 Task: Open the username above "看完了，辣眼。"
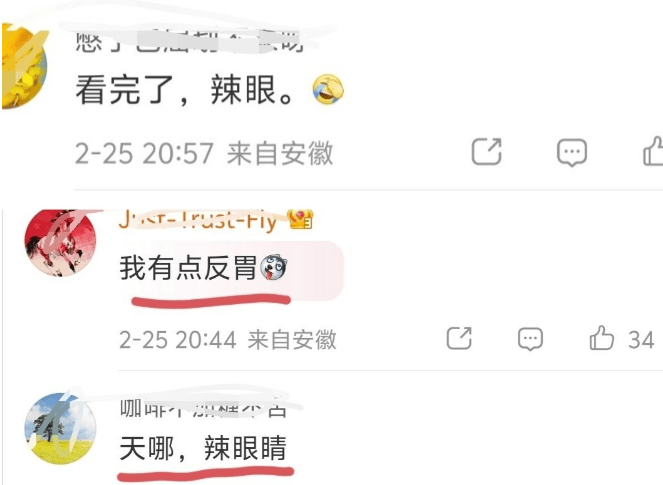[190, 41]
